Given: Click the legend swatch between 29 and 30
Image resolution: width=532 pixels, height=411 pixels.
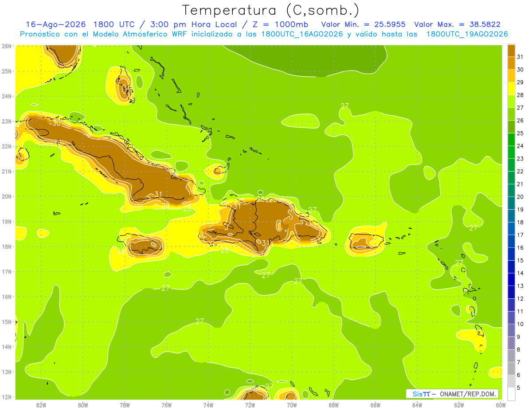Looking at the screenshot, I should tap(511, 76).
